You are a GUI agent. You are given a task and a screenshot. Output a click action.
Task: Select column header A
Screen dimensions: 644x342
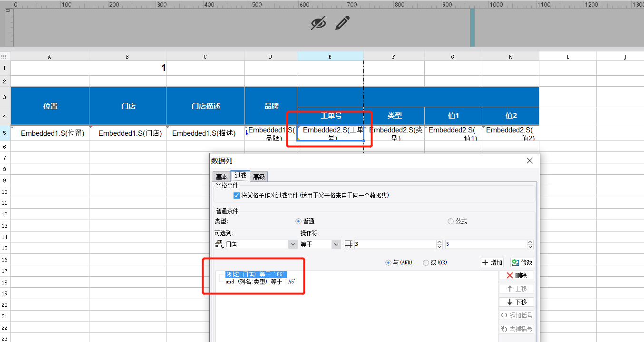(x=50, y=56)
